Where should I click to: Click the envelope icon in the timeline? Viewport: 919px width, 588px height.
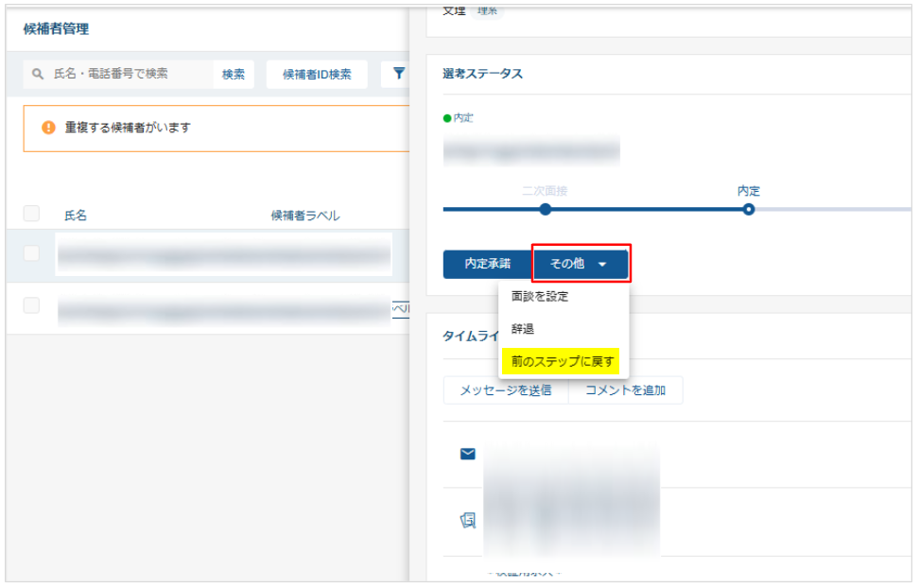pyautogui.click(x=467, y=454)
